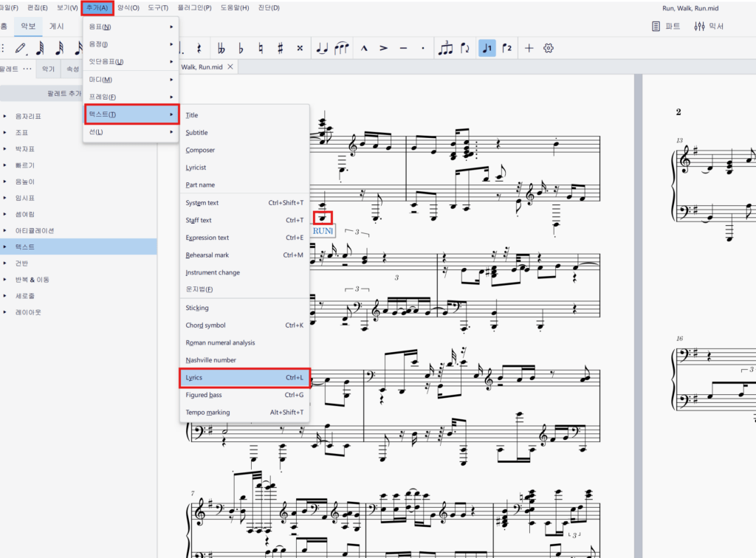Open the 플러그인(P) menu
The height and width of the screenshot is (558, 756).
194,7
